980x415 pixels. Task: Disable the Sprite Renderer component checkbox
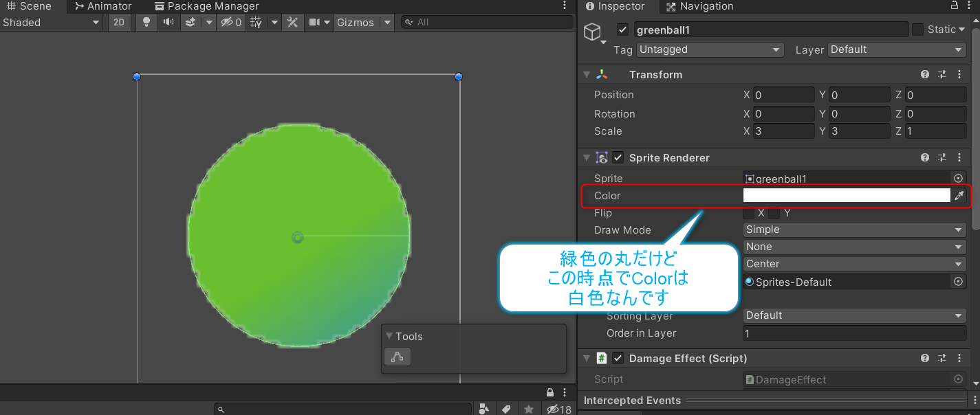tap(618, 157)
